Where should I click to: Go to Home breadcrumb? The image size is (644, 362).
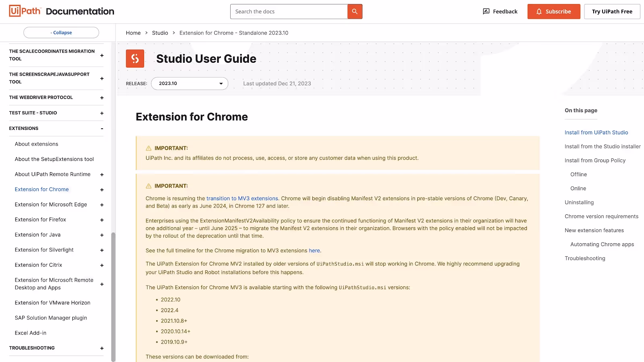point(133,33)
